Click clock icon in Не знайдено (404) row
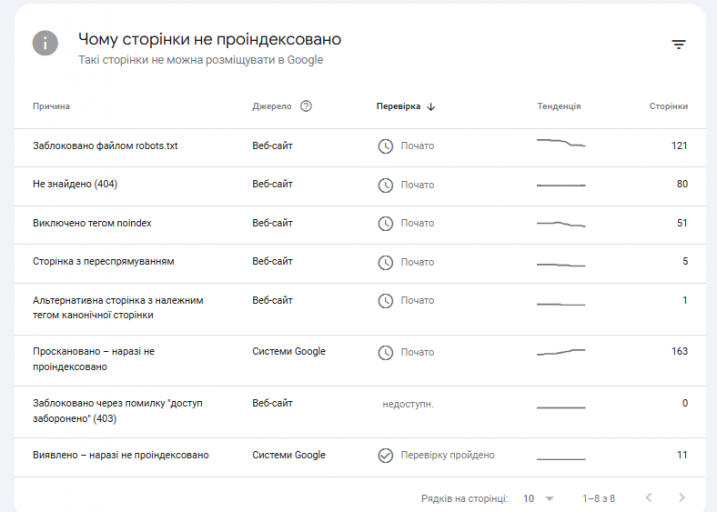The width and height of the screenshot is (717, 512). (385, 185)
